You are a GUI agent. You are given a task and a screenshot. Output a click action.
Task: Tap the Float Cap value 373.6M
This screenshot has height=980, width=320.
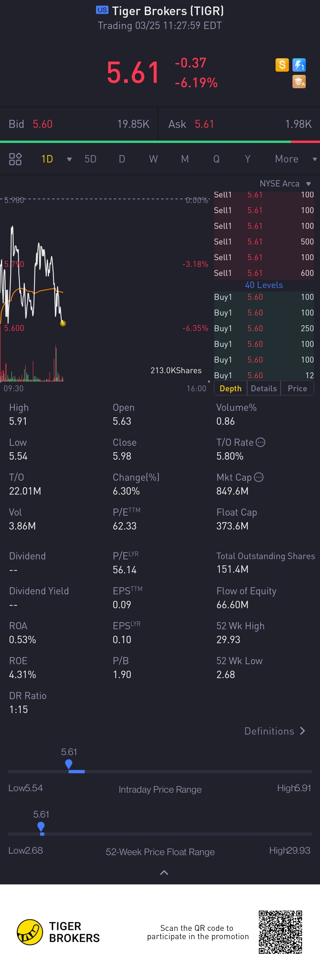click(x=232, y=526)
